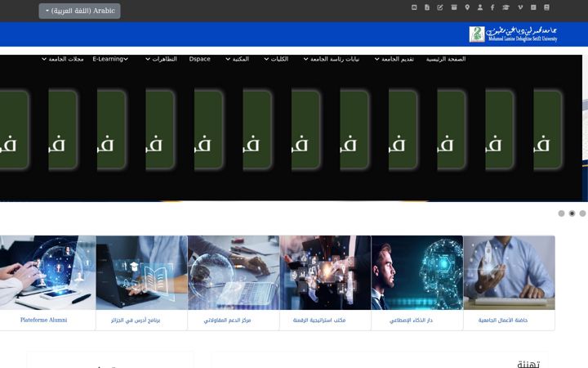Expand the E-Learning menu
The image size is (588, 368).
(x=110, y=59)
